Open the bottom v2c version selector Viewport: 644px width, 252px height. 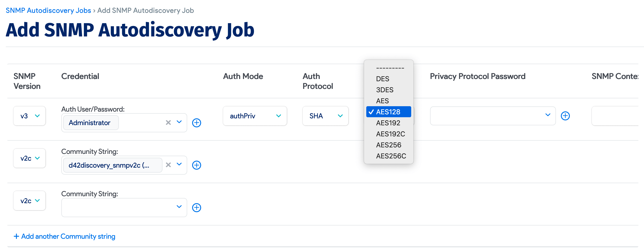pyautogui.click(x=29, y=200)
